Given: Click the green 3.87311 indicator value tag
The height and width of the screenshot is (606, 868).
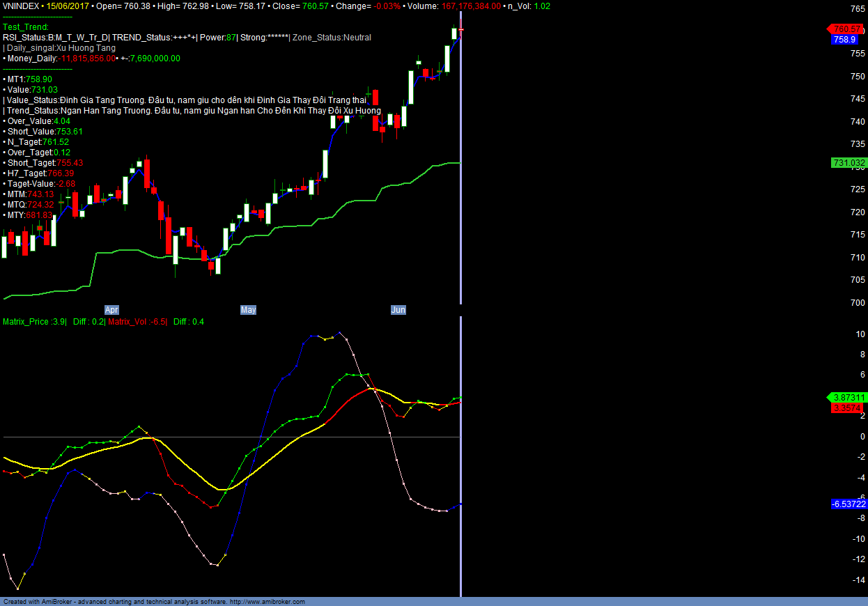Looking at the screenshot, I should 848,397.
